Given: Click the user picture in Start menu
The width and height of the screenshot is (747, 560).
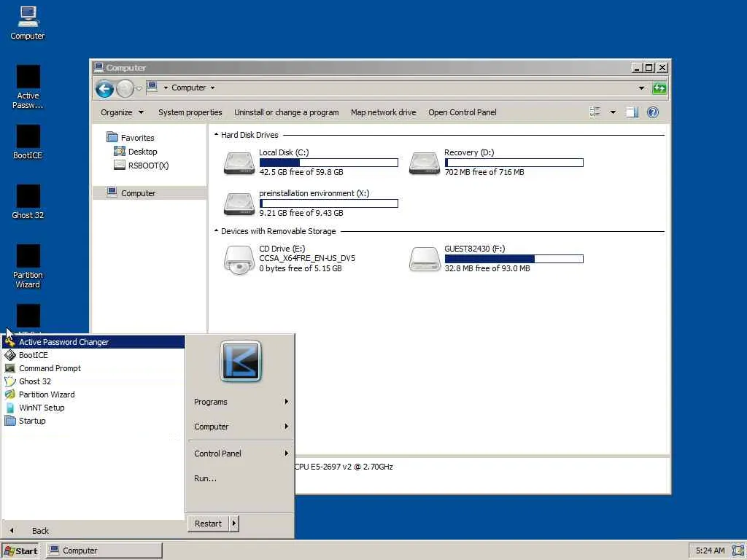Looking at the screenshot, I should 241,362.
